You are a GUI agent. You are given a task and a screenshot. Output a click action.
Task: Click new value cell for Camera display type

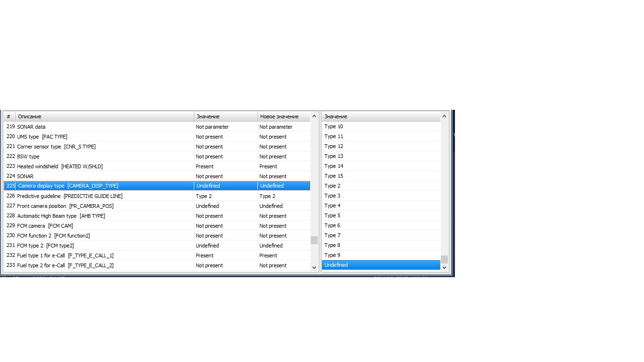click(283, 186)
